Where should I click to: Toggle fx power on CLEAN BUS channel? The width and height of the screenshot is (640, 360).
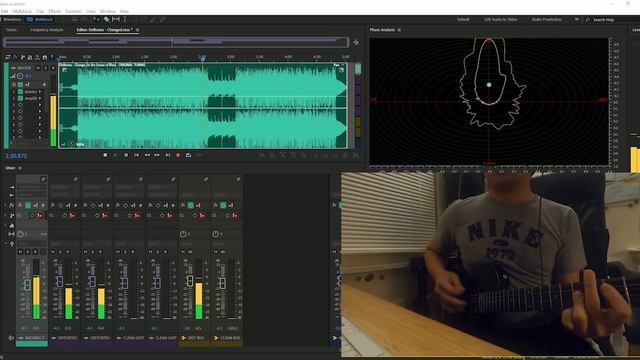click(223, 205)
